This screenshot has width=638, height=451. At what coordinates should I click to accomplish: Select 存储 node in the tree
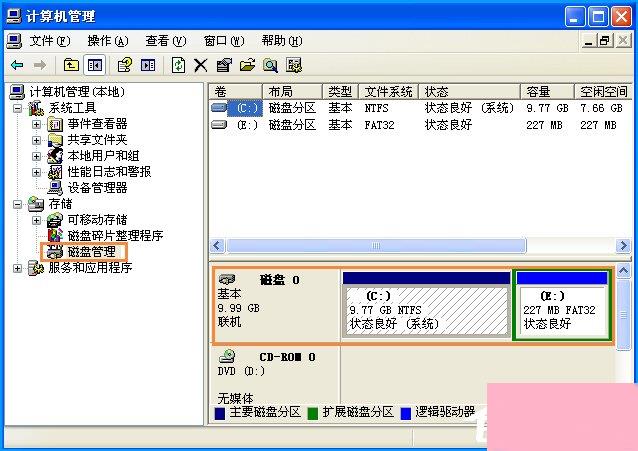click(x=60, y=204)
